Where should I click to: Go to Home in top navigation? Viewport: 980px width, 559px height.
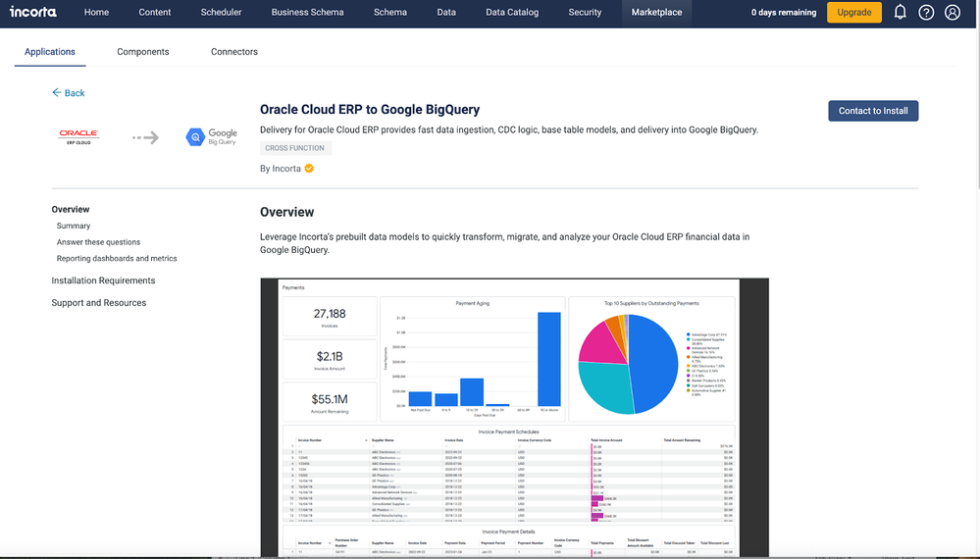pyautogui.click(x=96, y=12)
